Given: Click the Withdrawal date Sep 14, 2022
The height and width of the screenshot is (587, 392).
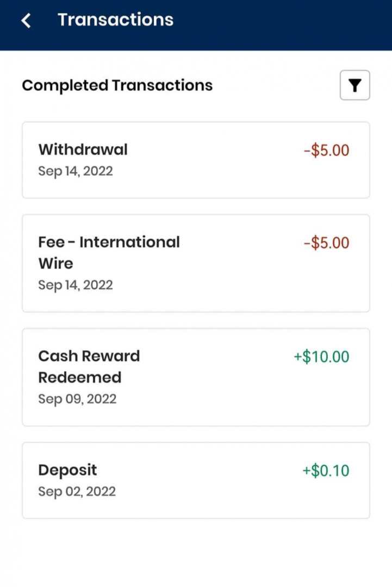Looking at the screenshot, I should (76, 171).
